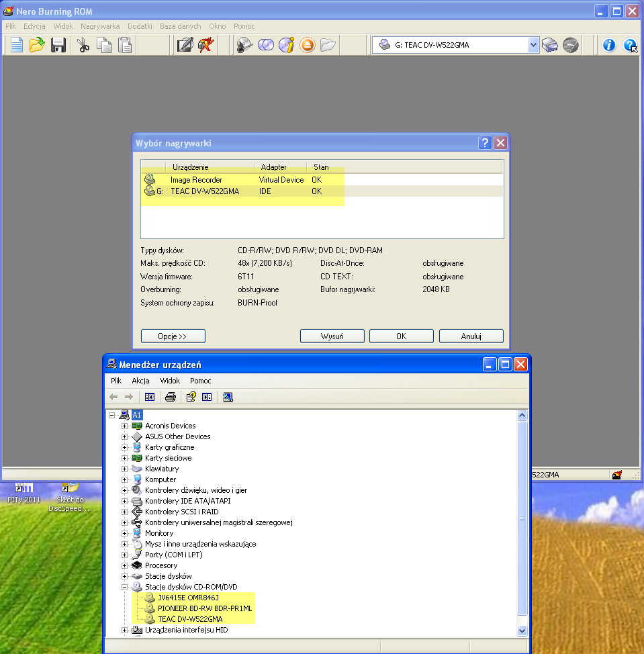Screen dimensions: 644x654
Task: Click Scan for hardware changes icon
Action: (228, 397)
